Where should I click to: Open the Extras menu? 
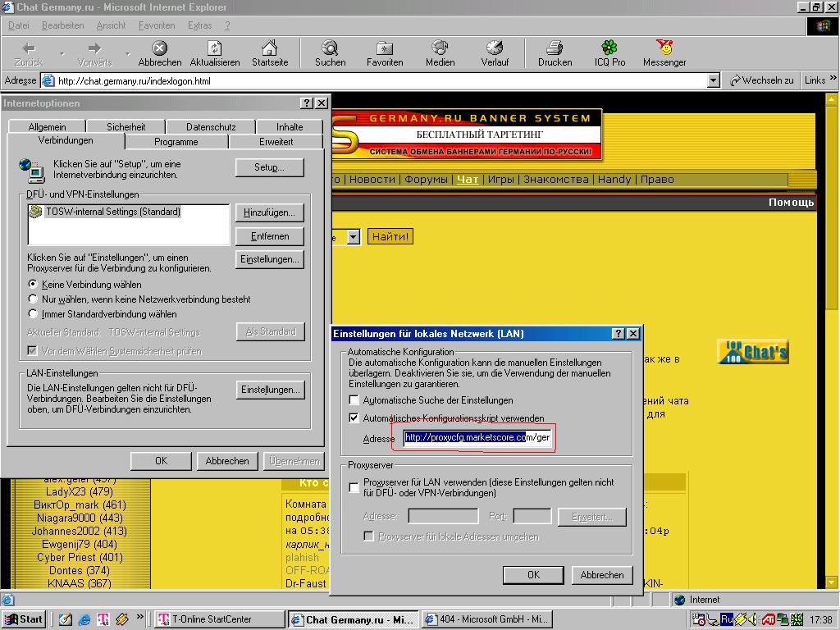[x=200, y=25]
